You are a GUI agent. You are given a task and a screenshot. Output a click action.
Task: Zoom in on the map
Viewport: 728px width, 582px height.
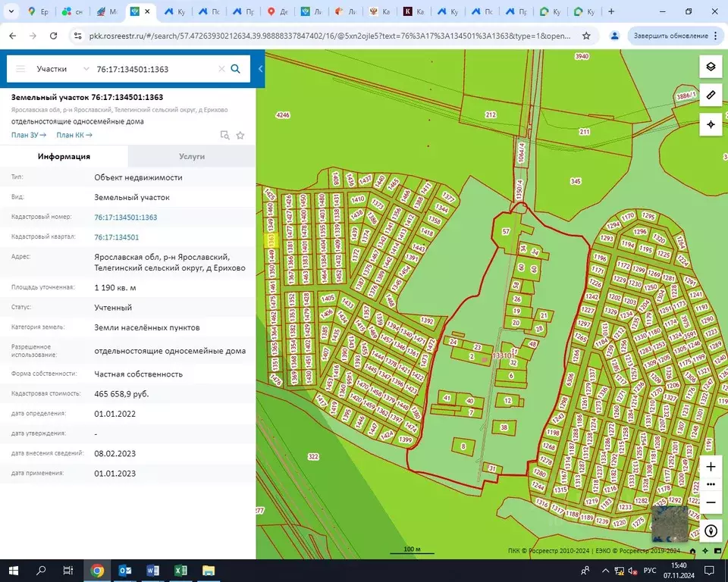tap(711, 467)
